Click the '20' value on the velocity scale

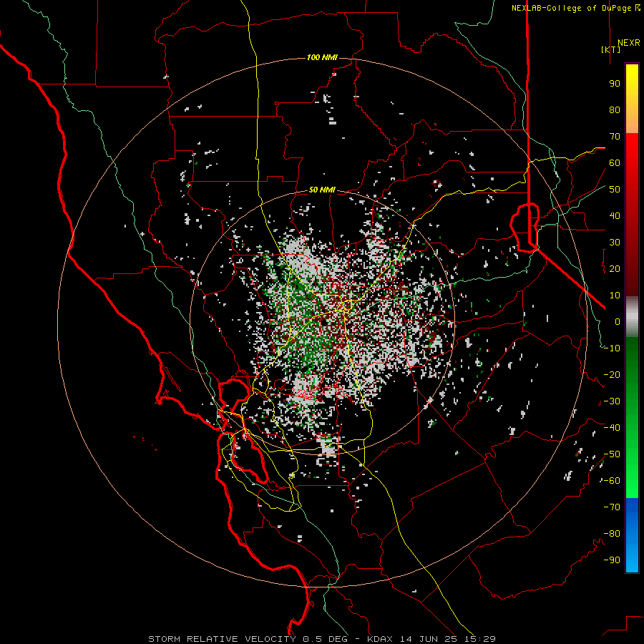(615, 268)
